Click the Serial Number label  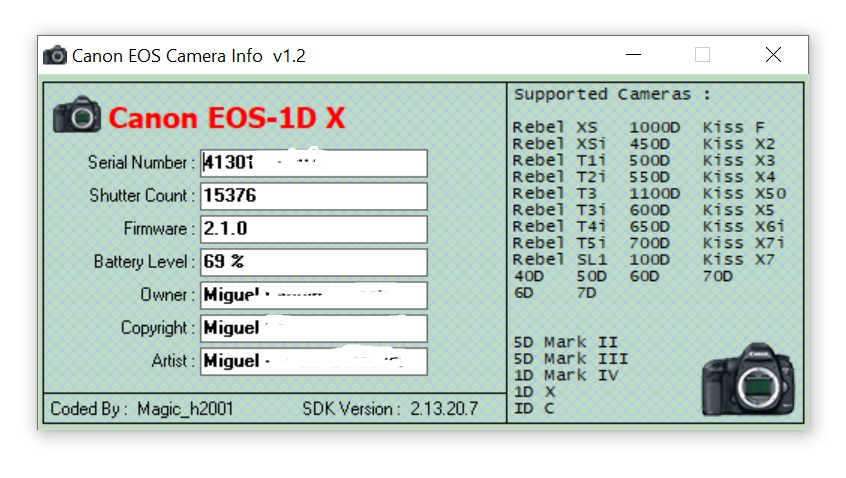(141, 162)
